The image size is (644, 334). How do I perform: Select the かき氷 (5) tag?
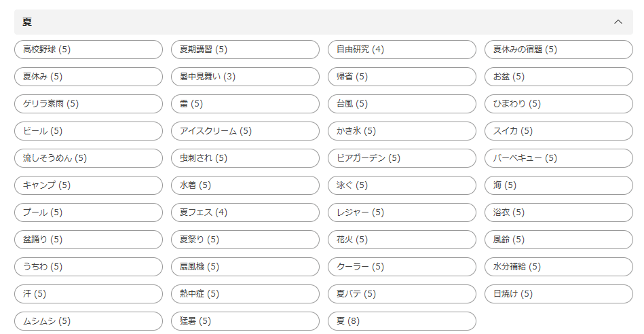[x=402, y=131]
